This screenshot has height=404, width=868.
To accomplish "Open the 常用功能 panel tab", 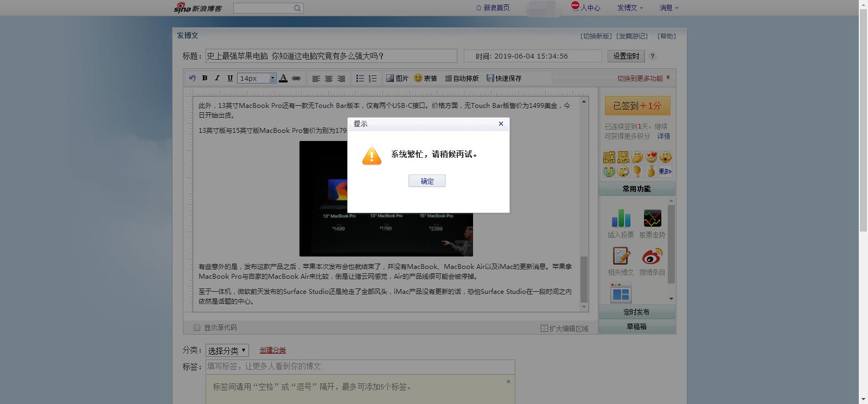I will (637, 189).
